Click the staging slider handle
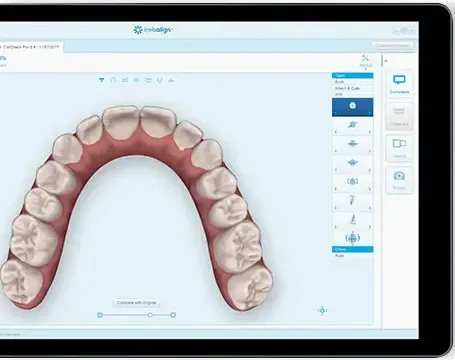This screenshot has height=360, width=455. 150,315
